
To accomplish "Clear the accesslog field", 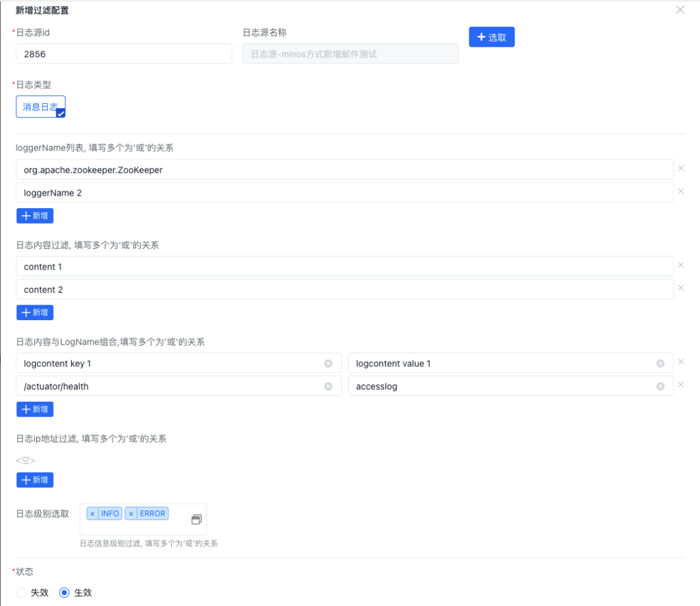I will click(660, 386).
